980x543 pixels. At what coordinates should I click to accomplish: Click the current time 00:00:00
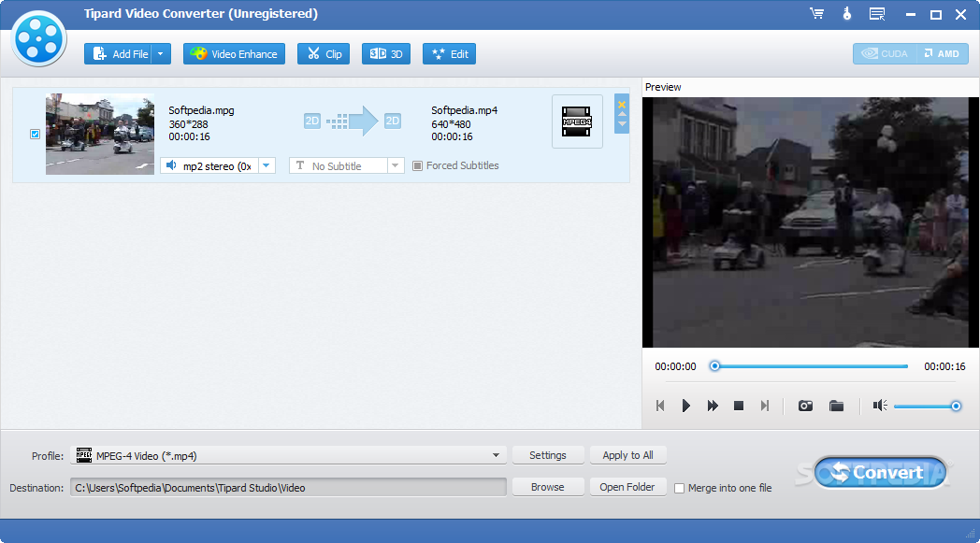(x=676, y=366)
